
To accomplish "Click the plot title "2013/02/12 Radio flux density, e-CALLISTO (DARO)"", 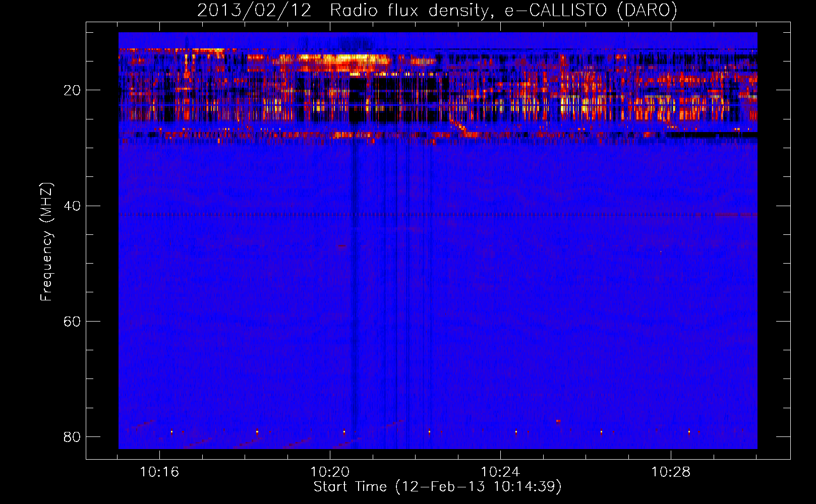I will click(x=437, y=11).
